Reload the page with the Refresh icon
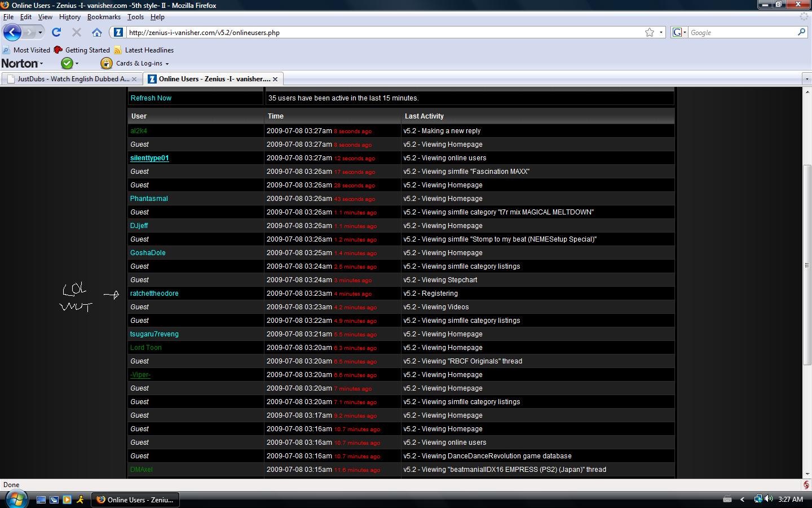 [x=56, y=32]
